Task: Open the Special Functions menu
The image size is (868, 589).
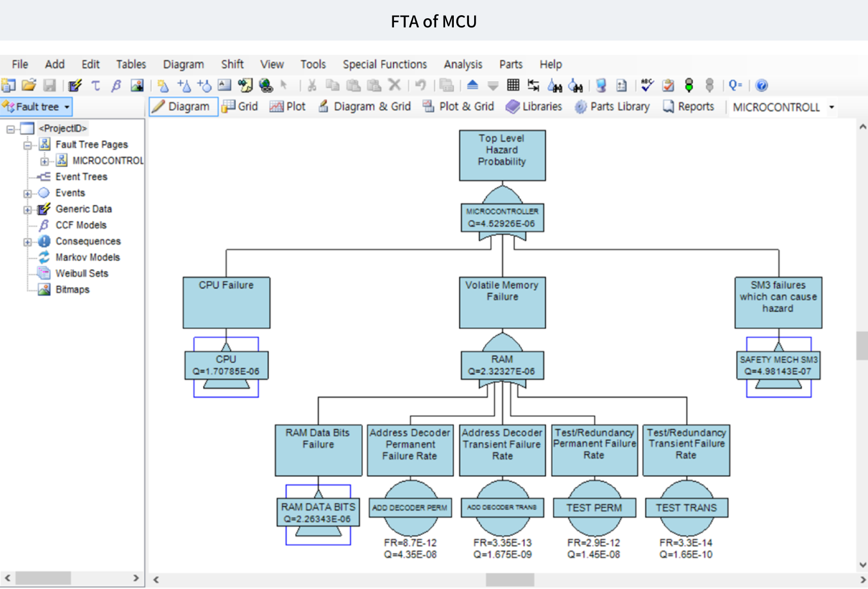Action: (x=384, y=64)
